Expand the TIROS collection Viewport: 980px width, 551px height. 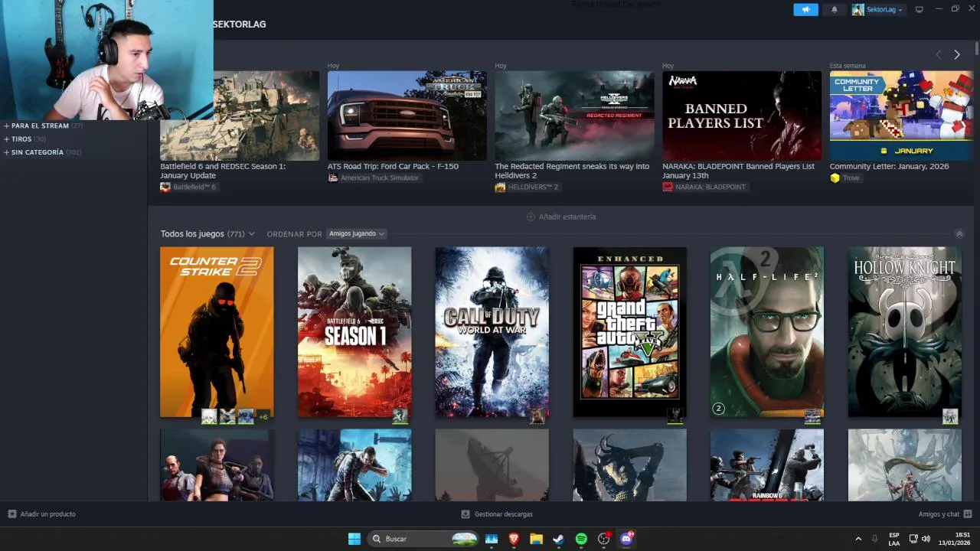[x=24, y=139]
